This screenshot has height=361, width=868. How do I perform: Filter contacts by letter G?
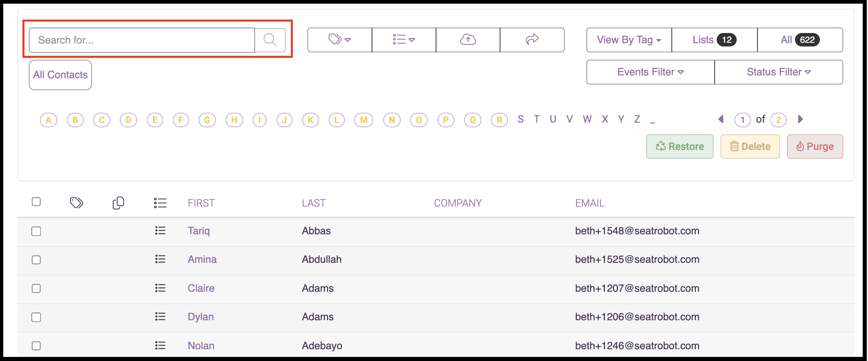tap(207, 120)
